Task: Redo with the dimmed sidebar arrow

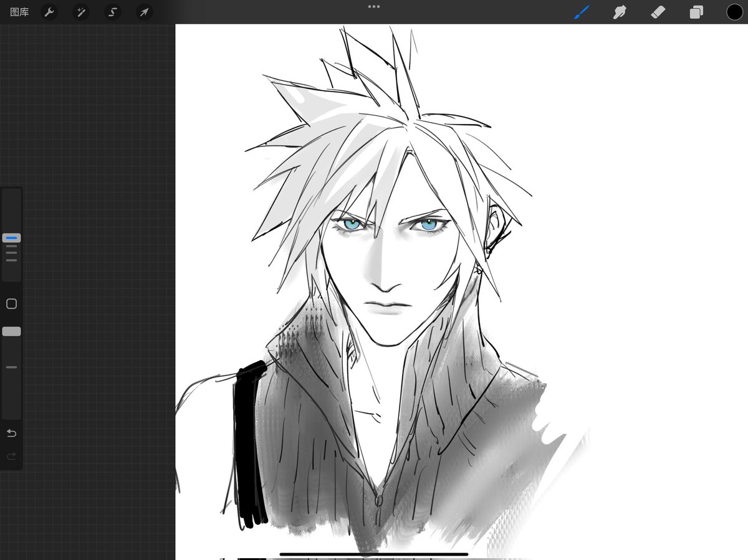Action: point(11,457)
